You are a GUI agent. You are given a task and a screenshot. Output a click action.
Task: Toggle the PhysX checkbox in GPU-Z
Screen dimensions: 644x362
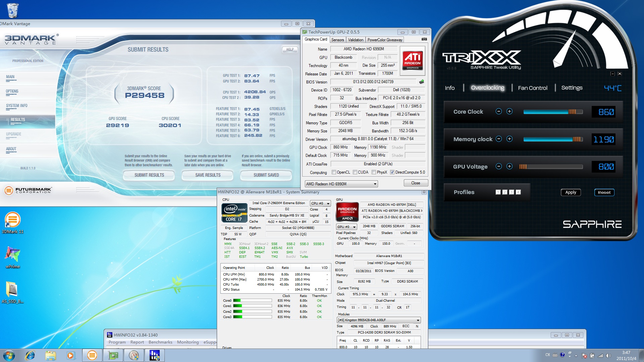(x=374, y=172)
